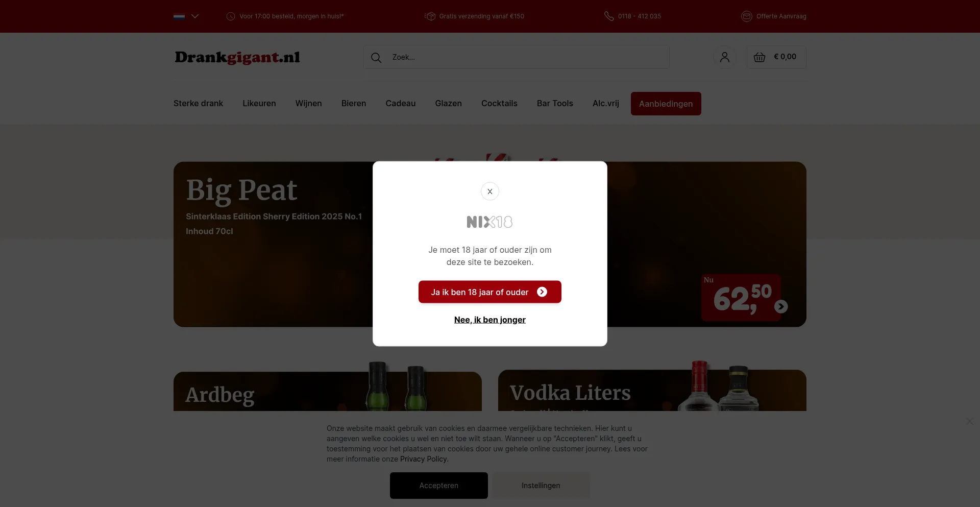The image size is (980, 507).
Task: Open the Aanbiedingen menu item
Action: pos(666,104)
